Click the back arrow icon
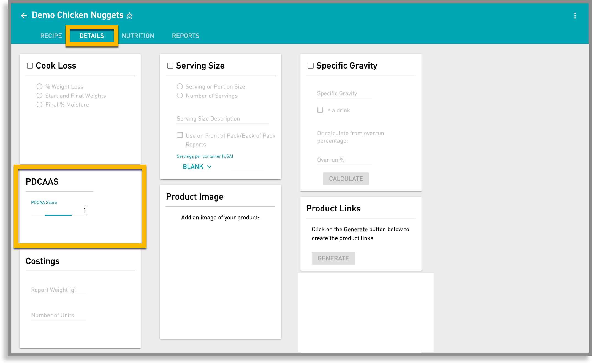The image size is (592, 364). [24, 16]
